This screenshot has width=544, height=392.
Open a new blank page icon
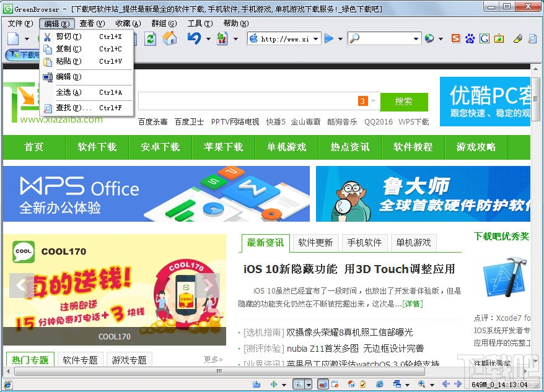14,38
